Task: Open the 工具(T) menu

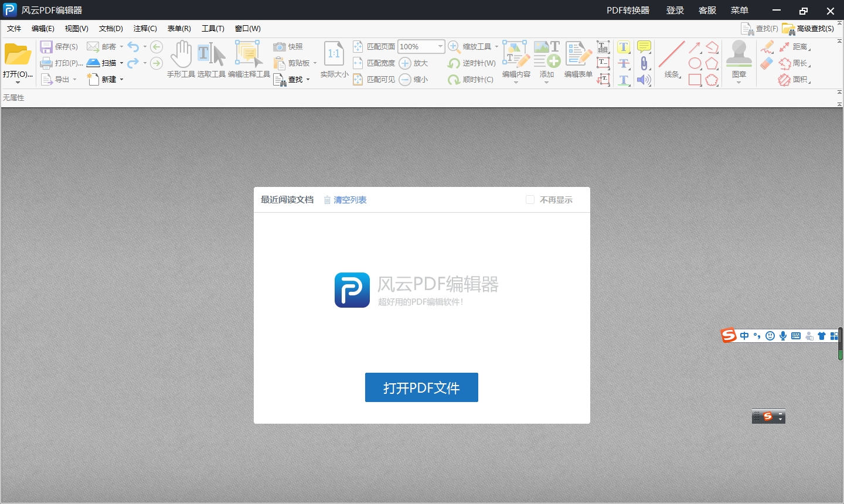Action: click(x=213, y=29)
